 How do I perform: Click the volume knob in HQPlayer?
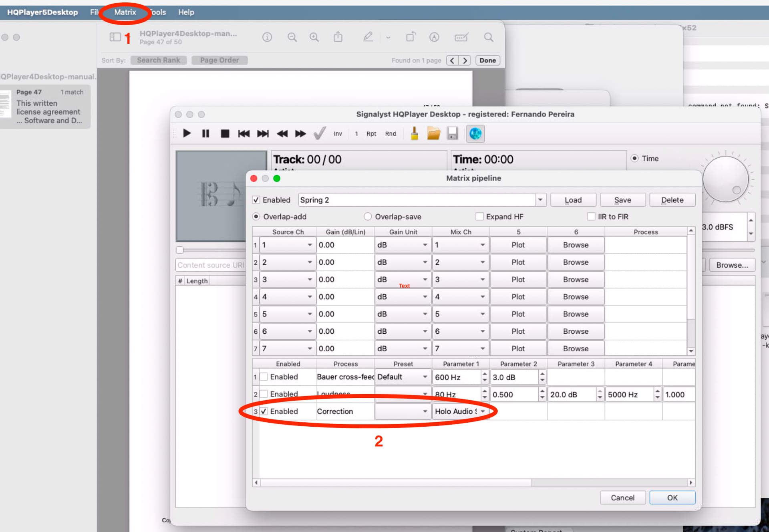tap(725, 179)
